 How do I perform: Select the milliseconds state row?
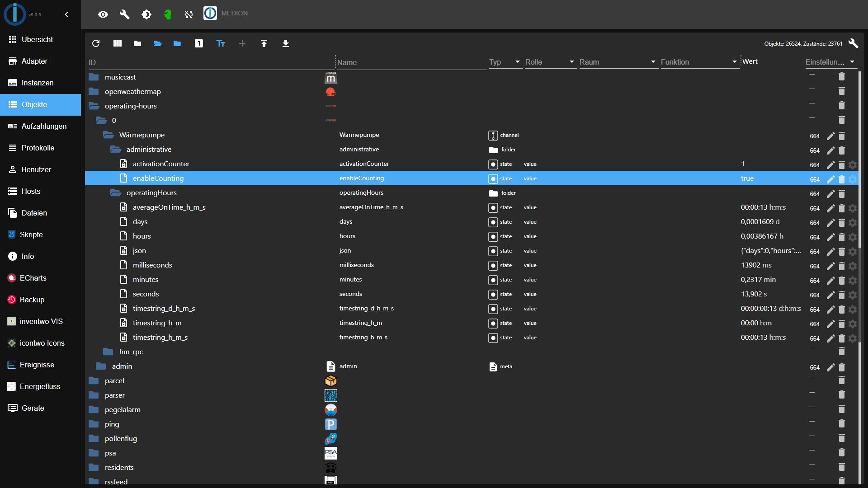point(472,265)
